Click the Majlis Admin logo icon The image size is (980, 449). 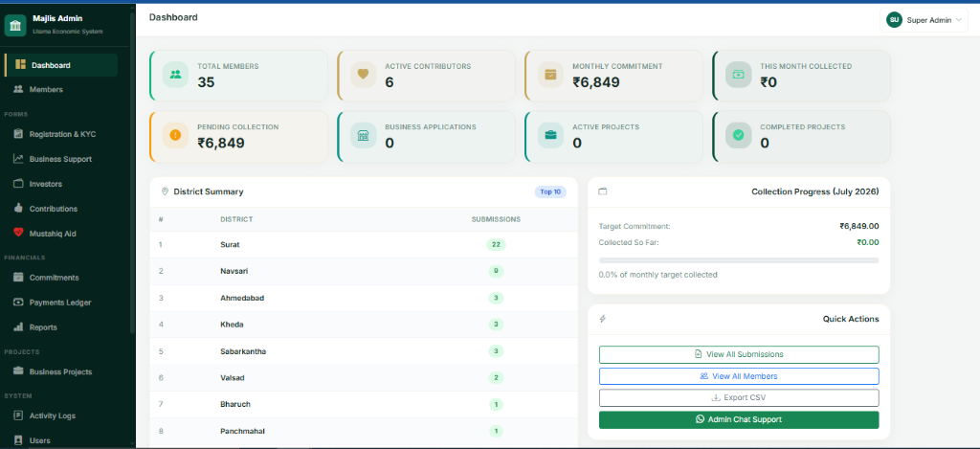point(15,26)
